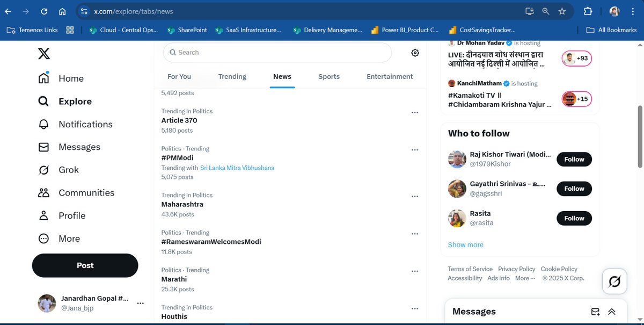The width and height of the screenshot is (644, 325).
Task: Open Notifications bell in sidebar
Action: [75, 124]
